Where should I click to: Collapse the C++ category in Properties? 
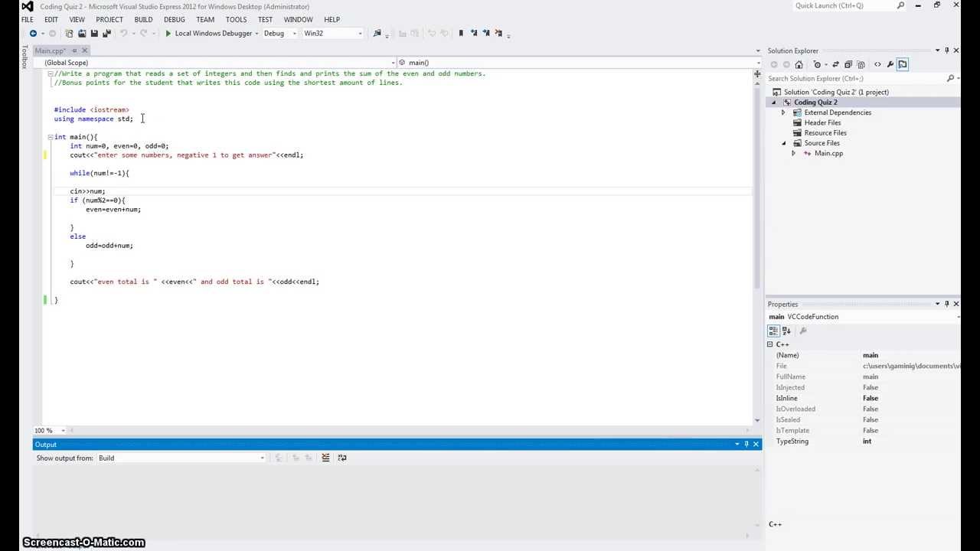coord(770,344)
